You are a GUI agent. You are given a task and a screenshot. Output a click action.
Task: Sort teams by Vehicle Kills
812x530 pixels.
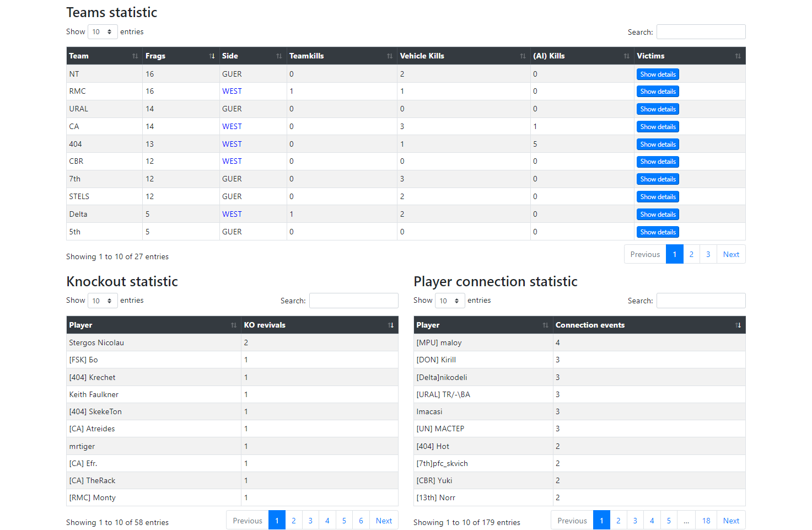(x=521, y=56)
